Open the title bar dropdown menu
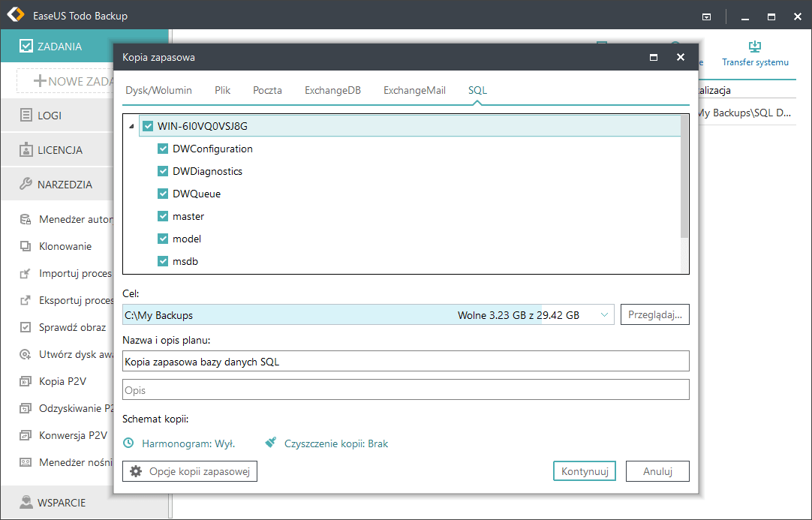 click(706, 16)
